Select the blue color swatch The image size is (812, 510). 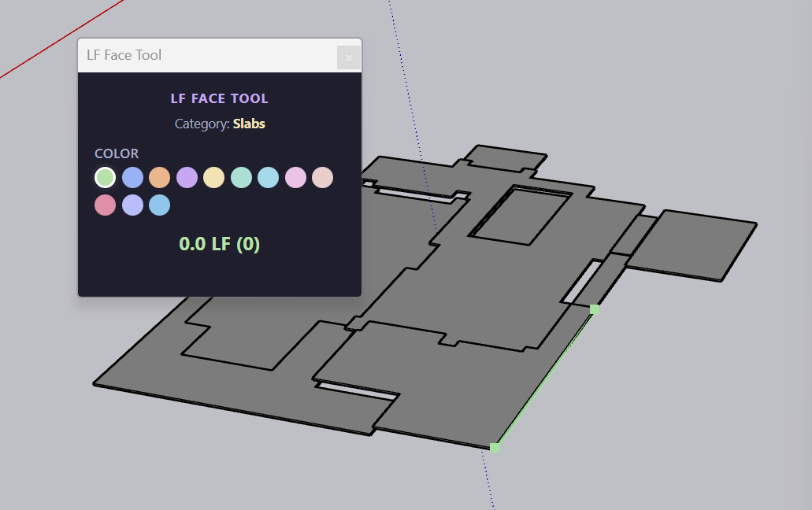pos(132,177)
